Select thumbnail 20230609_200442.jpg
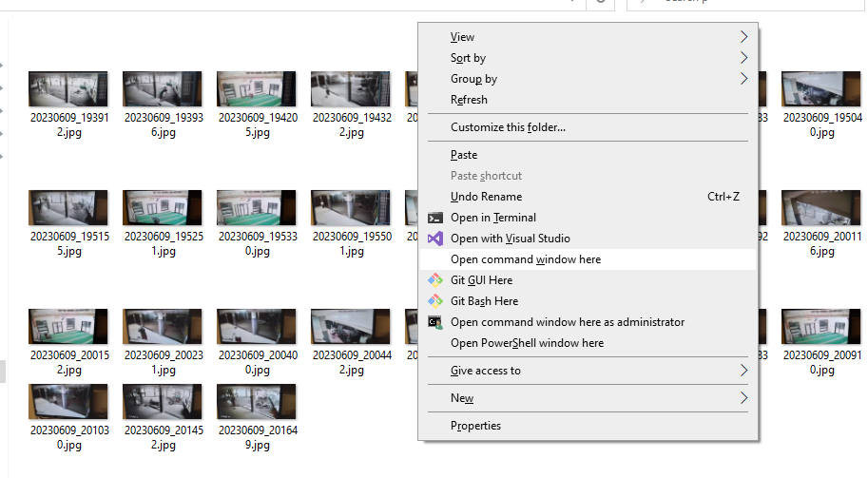 point(351,326)
